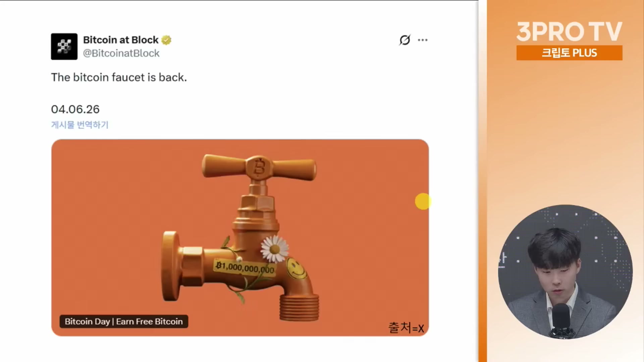Click the post text 'The bitcoin faucet is back.'

pyautogui.click(x=119, y=77)
